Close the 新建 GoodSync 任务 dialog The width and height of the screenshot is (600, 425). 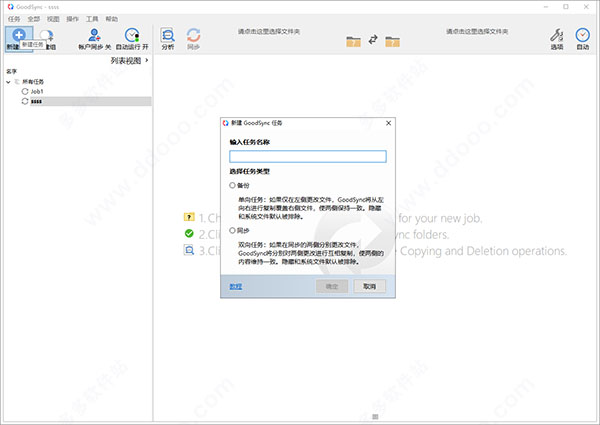click(x=388, y=123)
